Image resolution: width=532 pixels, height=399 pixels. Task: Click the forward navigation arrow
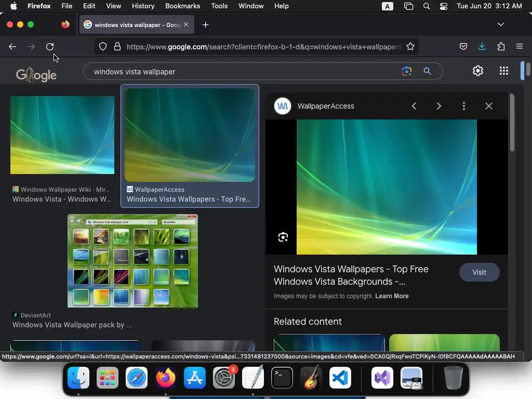(x=31, y=46)
